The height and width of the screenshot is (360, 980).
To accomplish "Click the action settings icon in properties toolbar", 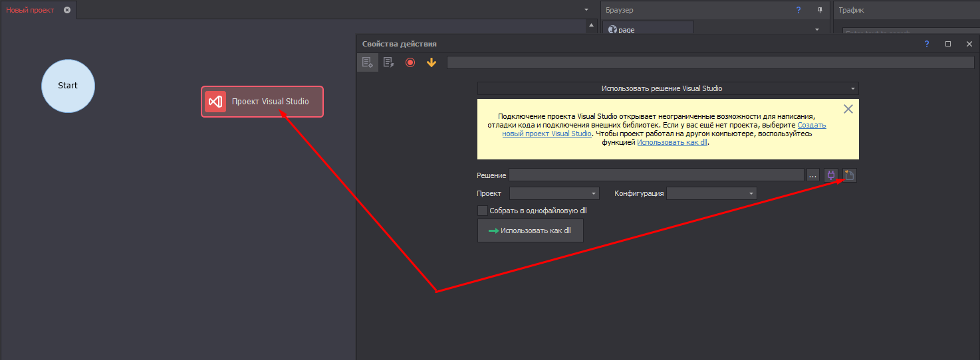I will 367,62.
